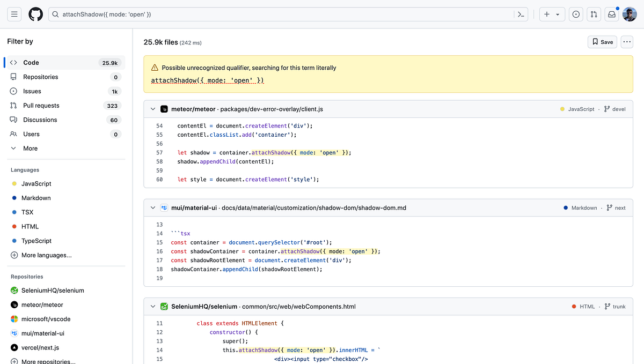Viewport: 644px width, 364px height.
Task: Click the Users filter icon in sidebar
Action: pyautogui.click(x=13, y=134)
